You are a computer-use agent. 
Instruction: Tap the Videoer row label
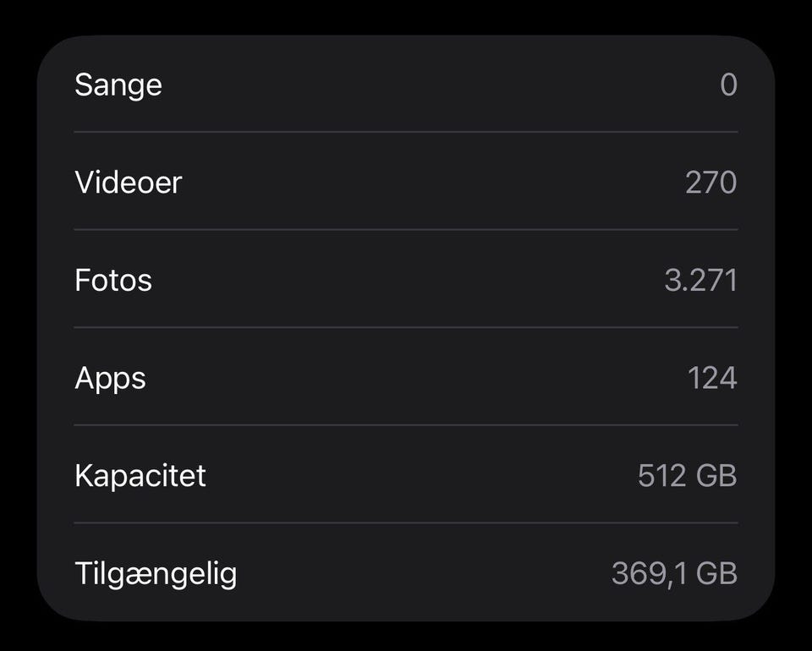(129, 182)
